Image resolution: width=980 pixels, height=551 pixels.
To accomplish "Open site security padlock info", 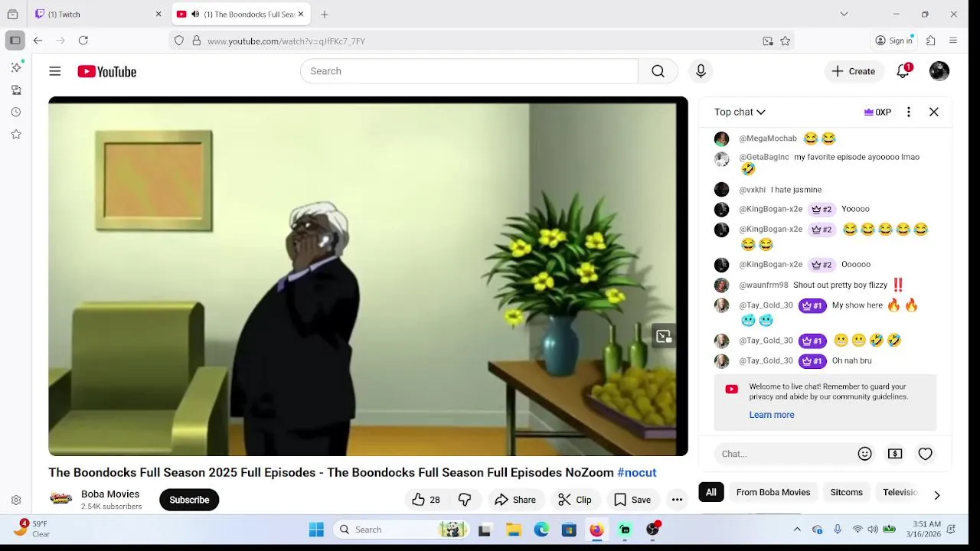I will (197, 41).
